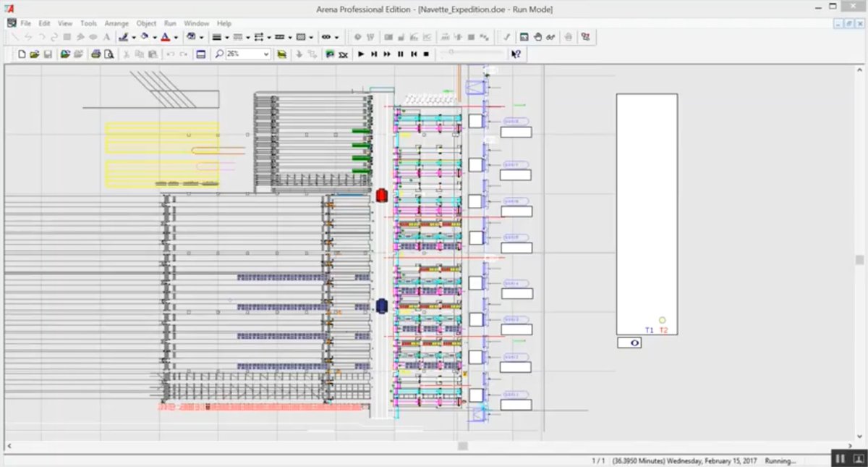Screen dimensions: 868x467
Task: Click the Arena application icon in menu bar
Action: coord(10,23)
